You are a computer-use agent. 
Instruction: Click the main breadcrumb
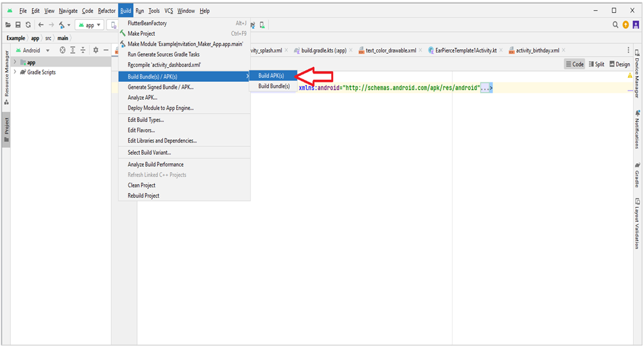pyautogui.click(x=63, y=38)
